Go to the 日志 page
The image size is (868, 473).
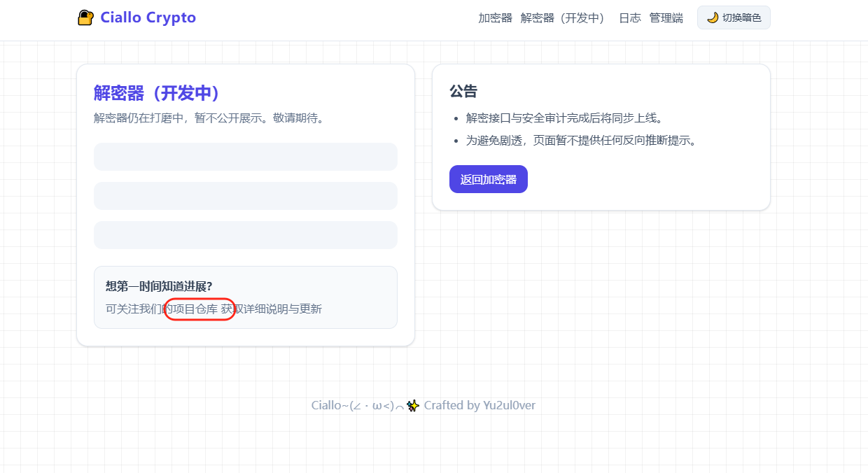629,18
